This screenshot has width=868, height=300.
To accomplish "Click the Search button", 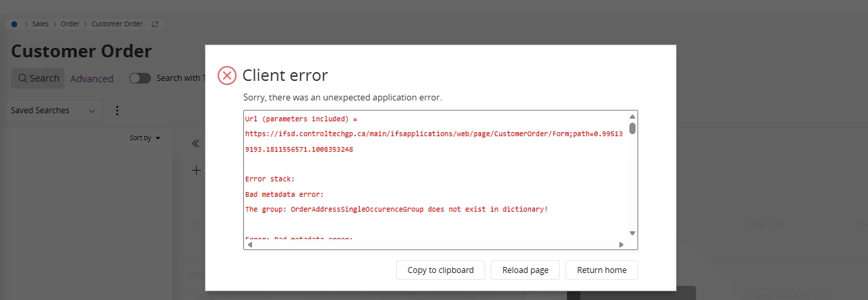I will tap(38, 78).
